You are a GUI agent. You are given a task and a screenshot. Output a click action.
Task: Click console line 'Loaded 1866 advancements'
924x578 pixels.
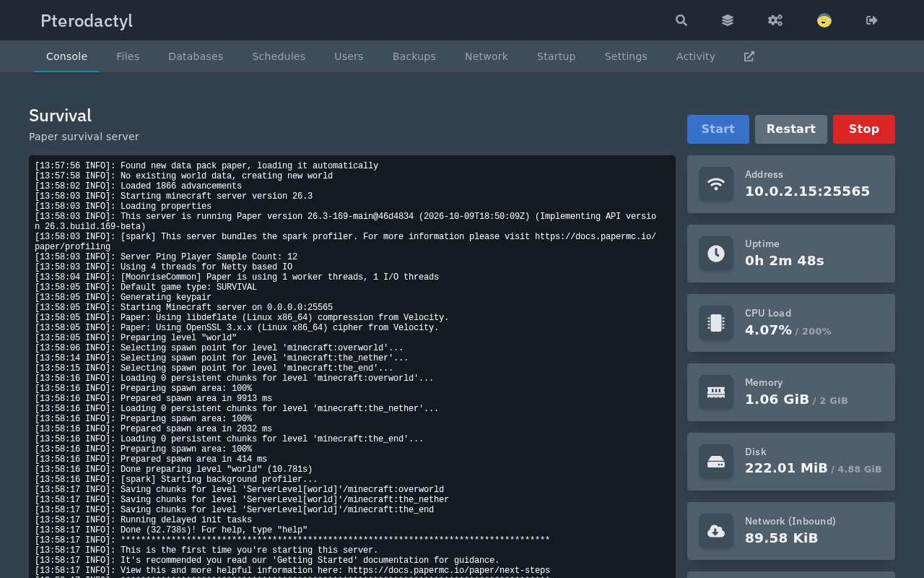click(x=139, y=186)
